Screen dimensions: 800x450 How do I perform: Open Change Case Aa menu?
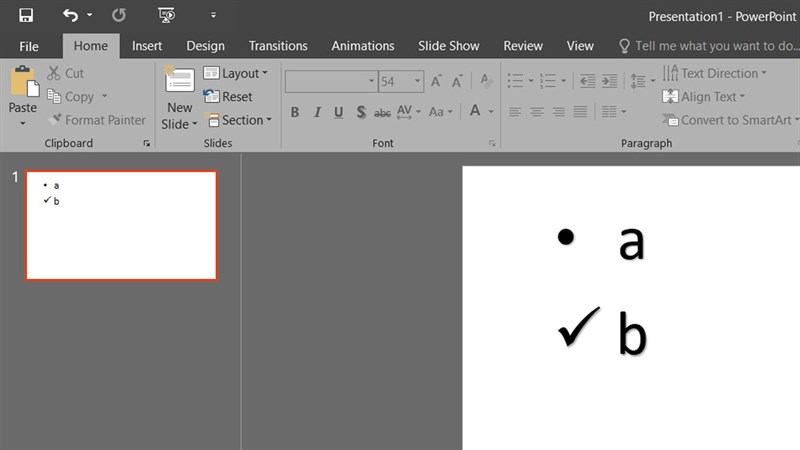pos(441,112)
